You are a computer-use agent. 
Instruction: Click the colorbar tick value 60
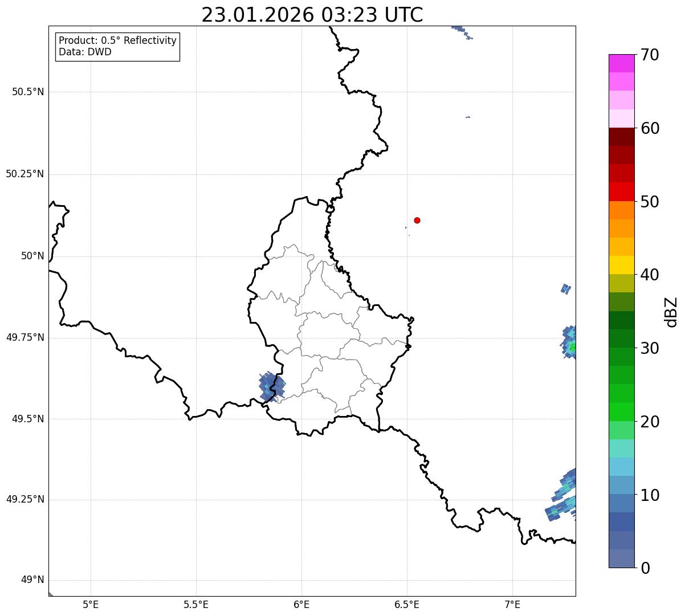click(650, 128)
